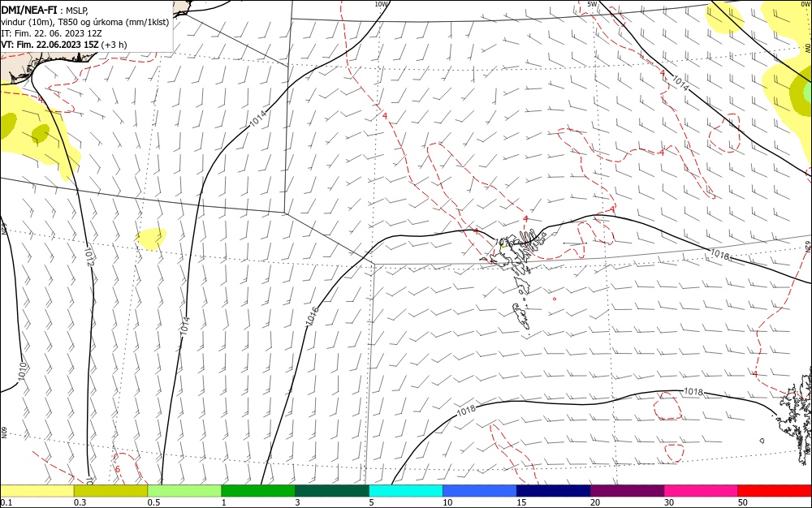Click the 'vindur (10m), T850 og úrkoma' line
This screenshot has width=812, height=508.
(x=85, y=22)
